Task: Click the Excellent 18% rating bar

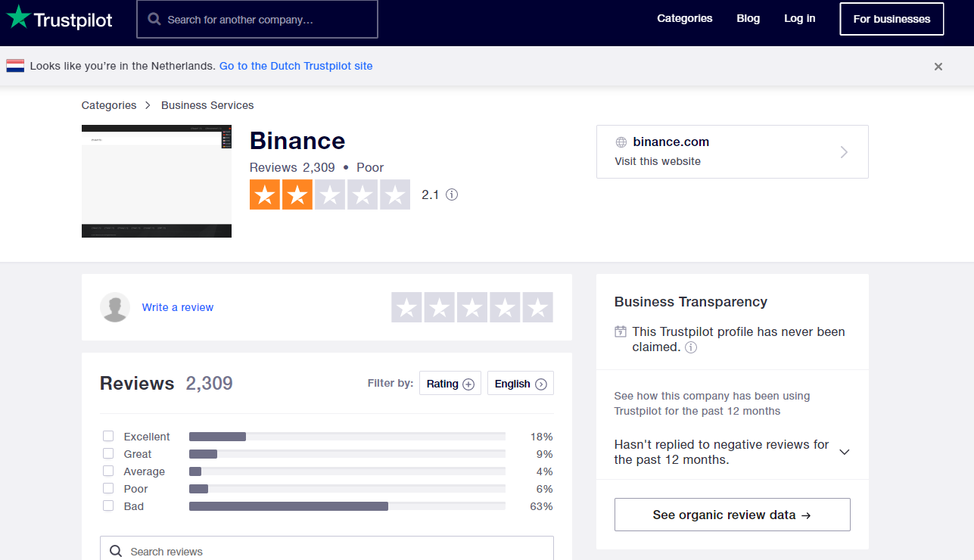Action: coord(347,437)
